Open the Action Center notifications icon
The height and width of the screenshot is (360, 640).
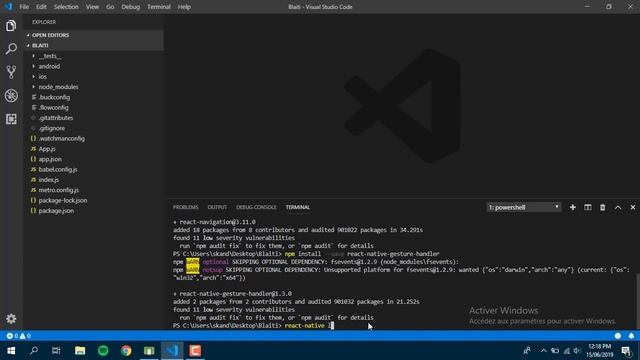coord(626,351)
